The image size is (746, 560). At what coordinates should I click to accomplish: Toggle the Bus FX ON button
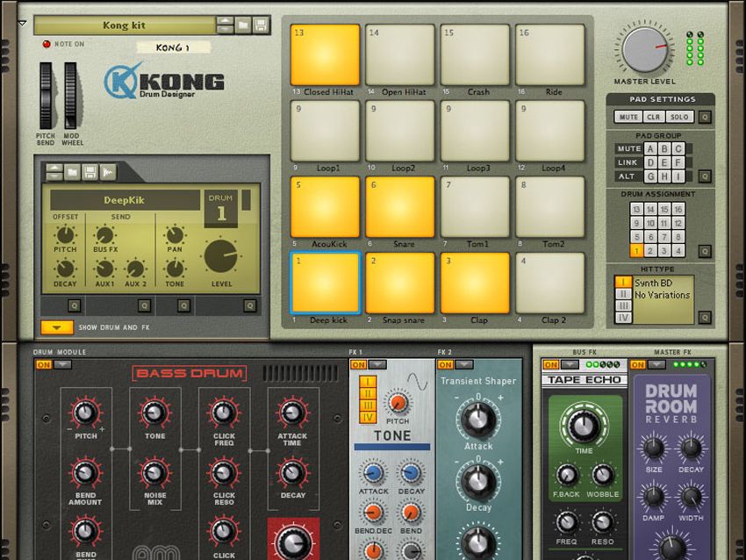coord(550,365)
